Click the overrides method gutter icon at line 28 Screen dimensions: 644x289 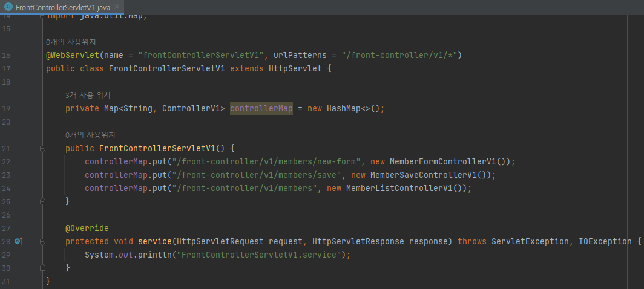(18, 241)
